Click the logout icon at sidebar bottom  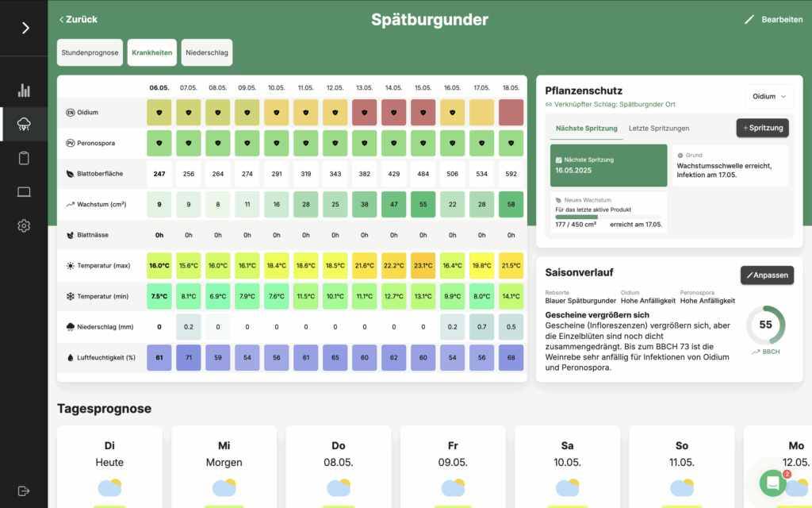[x=24, y=491]
